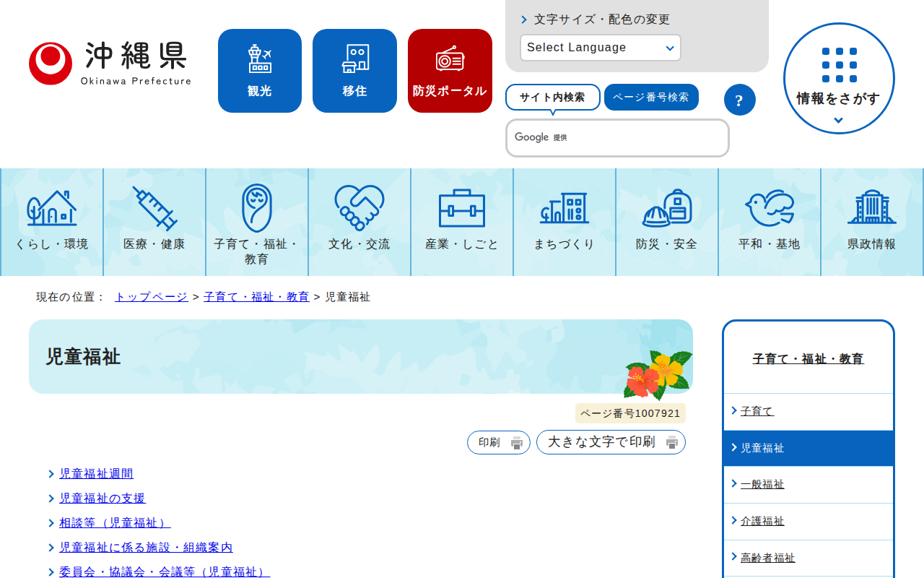Viewport: 924px width, 578px height.
Task: Go to 子育て・福祉・教育 breadcrumb link
Action: point(256,297)
